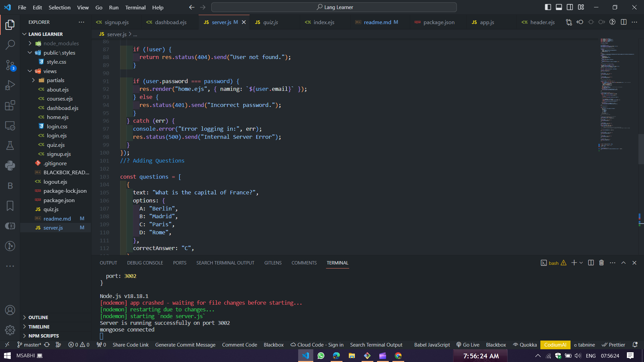644x362 pixels.
Task: Open Manage gear icon
Action: click(10, 330)
